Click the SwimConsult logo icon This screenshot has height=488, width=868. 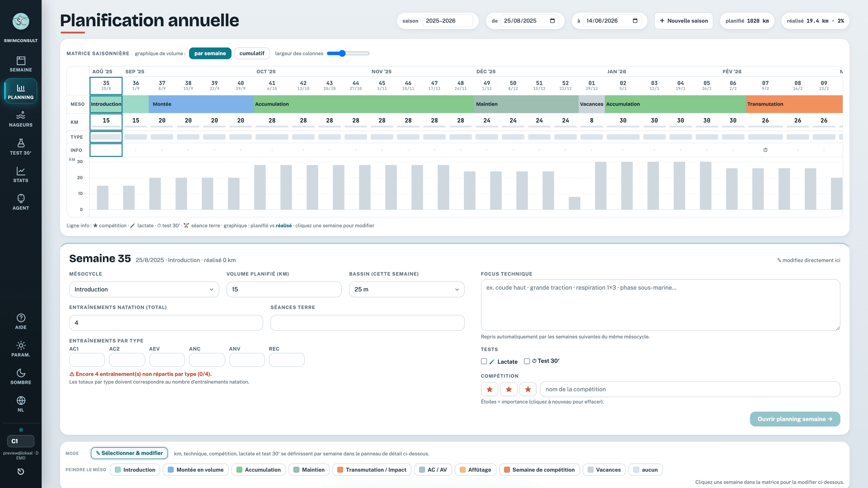click(21, 21)
